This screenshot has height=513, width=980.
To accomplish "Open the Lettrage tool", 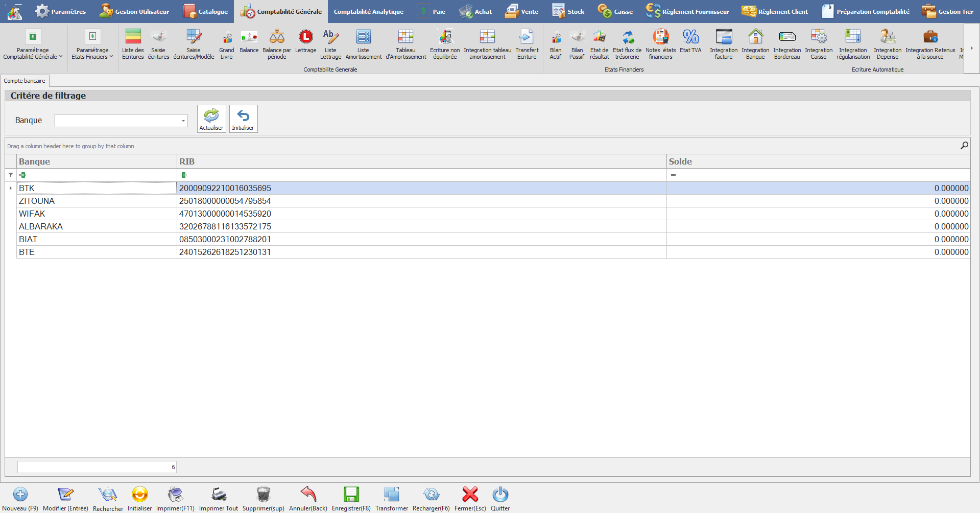I will coord(305,41).
